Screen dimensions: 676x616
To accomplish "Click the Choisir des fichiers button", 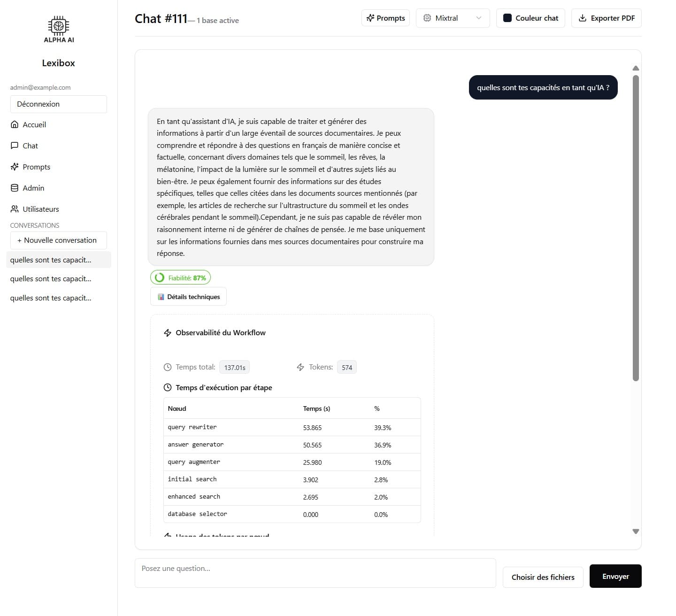I will [x=543, y=577].
